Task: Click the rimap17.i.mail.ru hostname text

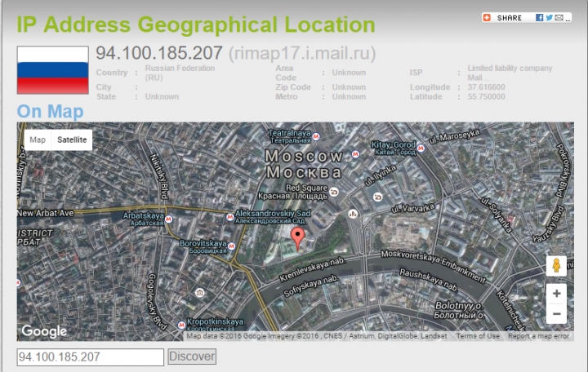Action: coord(302,53)
